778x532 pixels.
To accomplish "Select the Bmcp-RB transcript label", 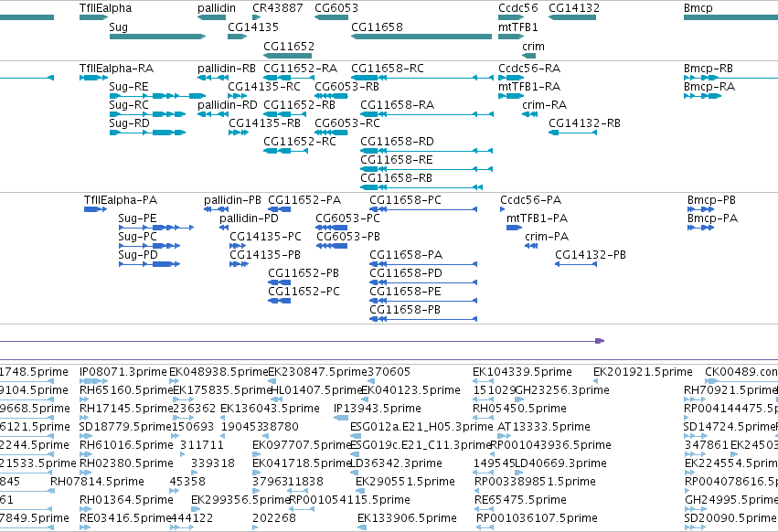I will [709, 69].
